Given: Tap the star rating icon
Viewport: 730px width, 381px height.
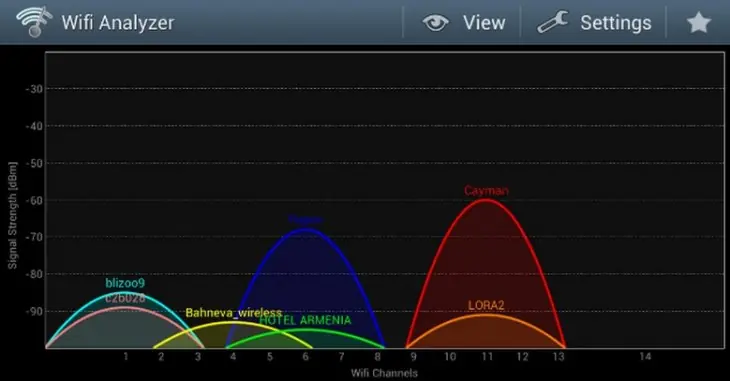Looking at the screenshot, I should pos(699,22).
